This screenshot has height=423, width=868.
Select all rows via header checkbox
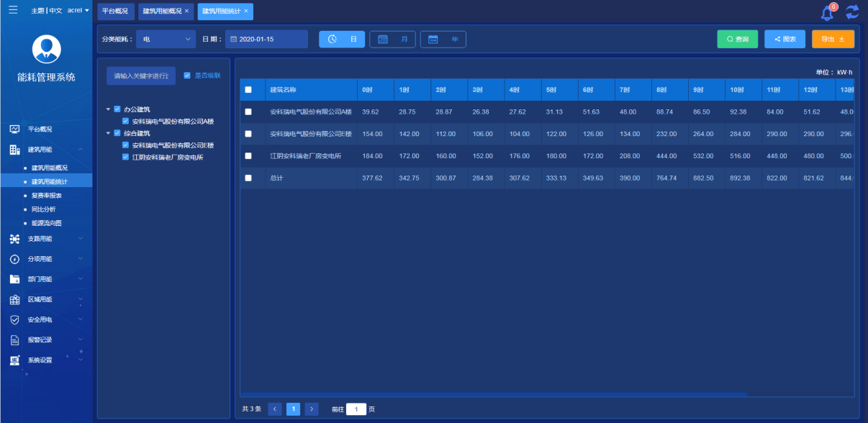(x=248, y=90)
